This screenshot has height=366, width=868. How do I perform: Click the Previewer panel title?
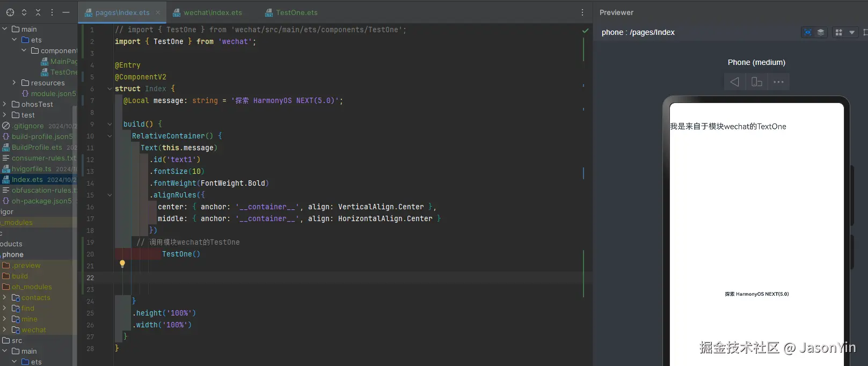(x=616, y=12)
